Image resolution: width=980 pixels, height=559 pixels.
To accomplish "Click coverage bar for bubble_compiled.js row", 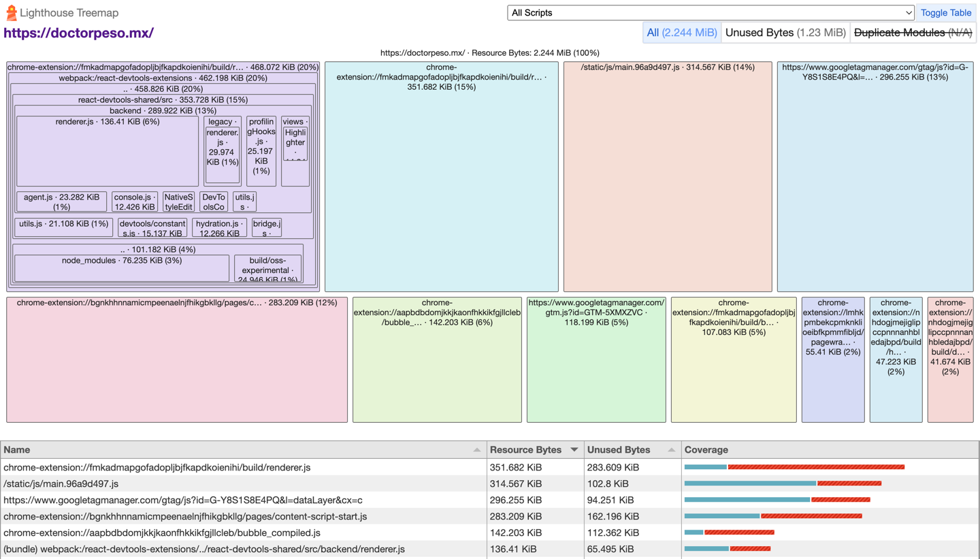I will [729, 532].
